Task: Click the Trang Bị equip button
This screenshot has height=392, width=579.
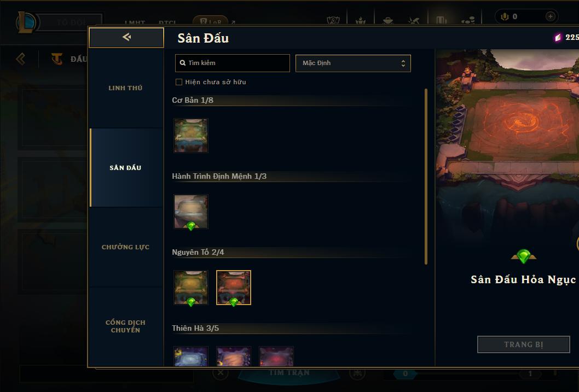Action: pyautogui.click(x=524, y=344)
